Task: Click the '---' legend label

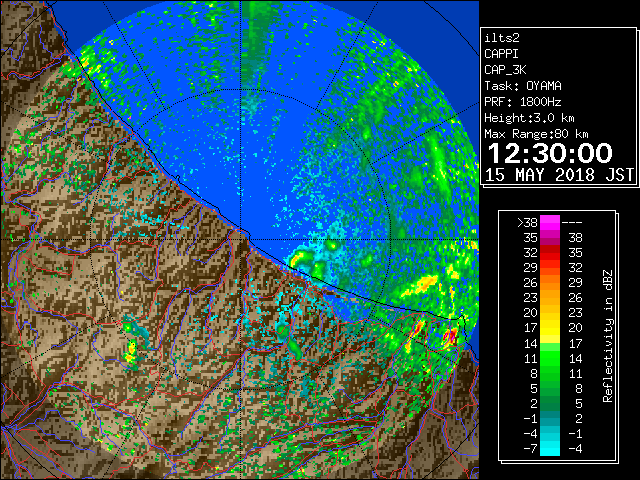Action: (572, 223)
